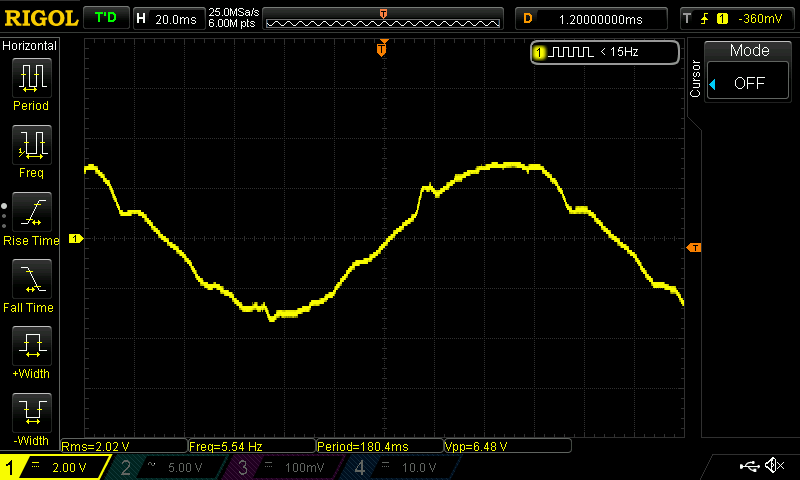Click the T'D trigger status indicator

(106, 18)
